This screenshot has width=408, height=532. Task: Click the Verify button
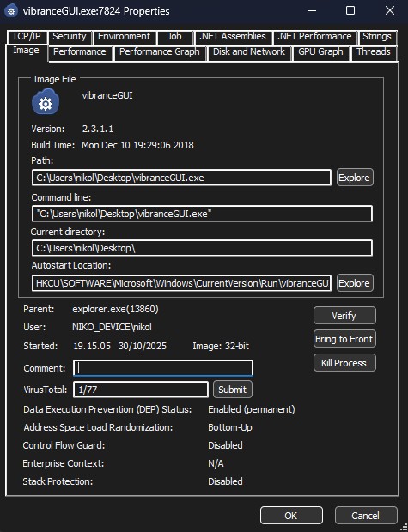344,316
